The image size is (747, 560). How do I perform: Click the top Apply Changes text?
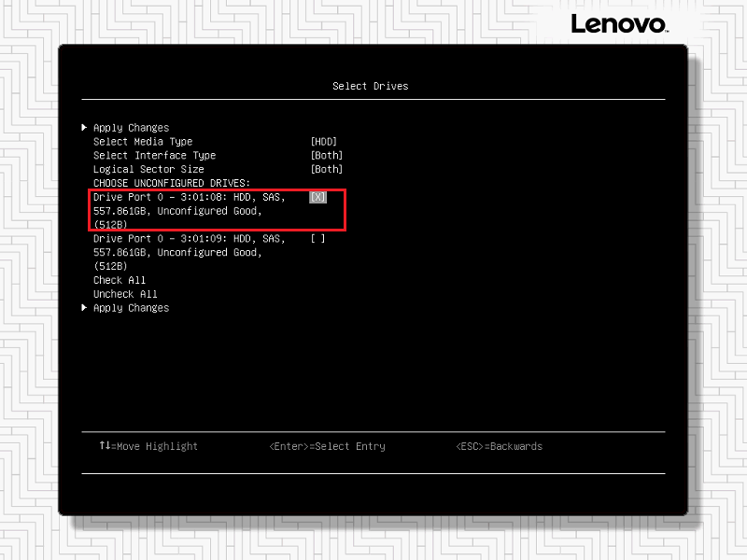[x=131, y=128]
